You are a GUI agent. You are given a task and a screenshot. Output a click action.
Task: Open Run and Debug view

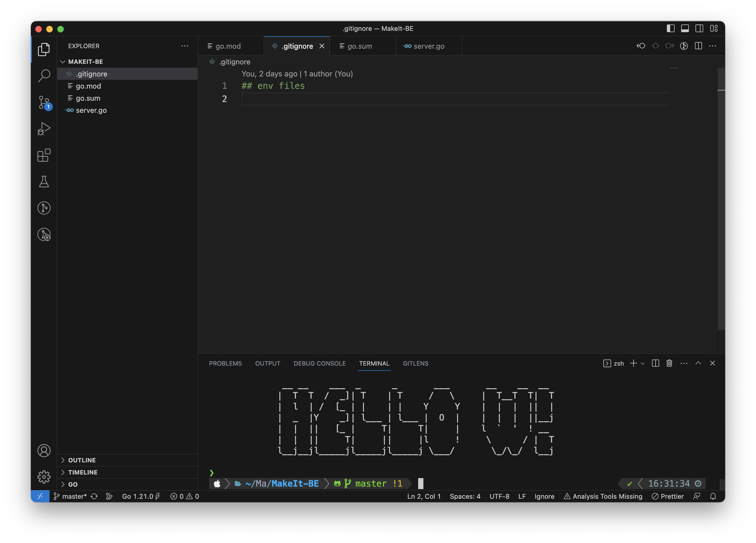click(44, 129)
